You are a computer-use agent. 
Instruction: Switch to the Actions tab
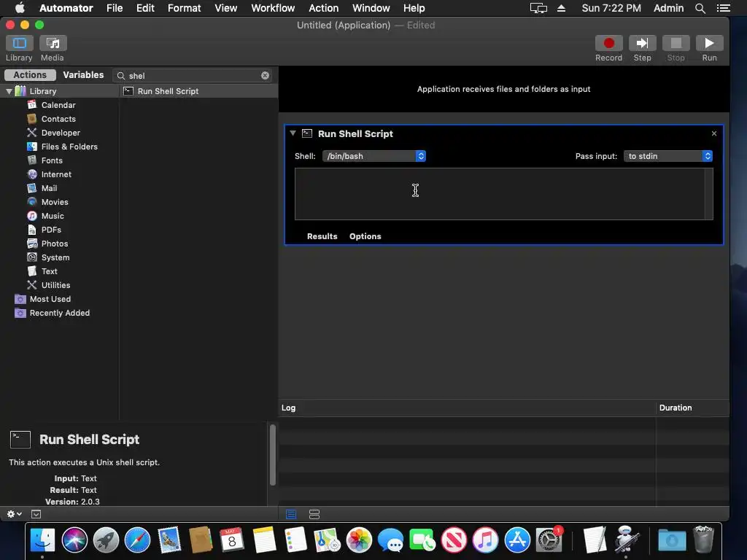tap(30, 75)
